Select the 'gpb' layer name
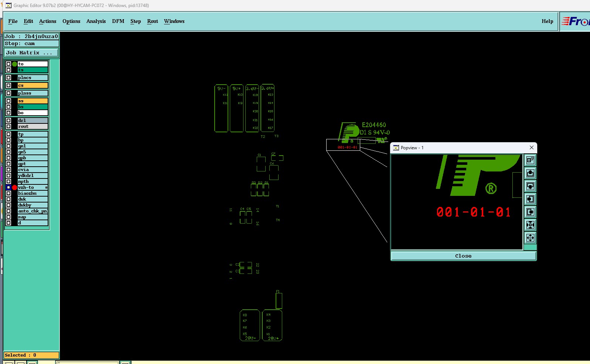Viewport: 590px width, 364px height. point(33,158)
